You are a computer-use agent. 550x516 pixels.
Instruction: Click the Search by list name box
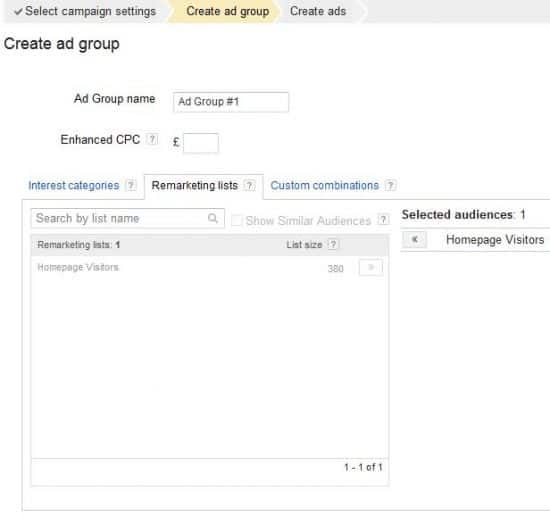(128, 218)
